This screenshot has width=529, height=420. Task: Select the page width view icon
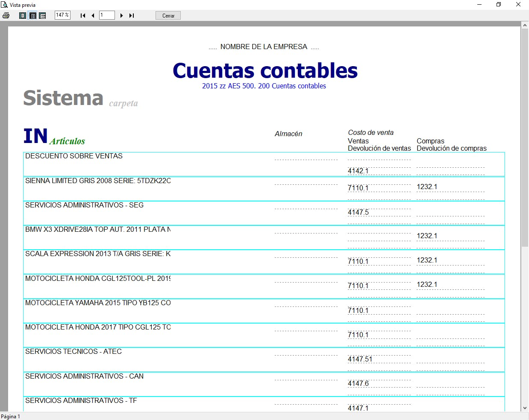pos(32,15)
